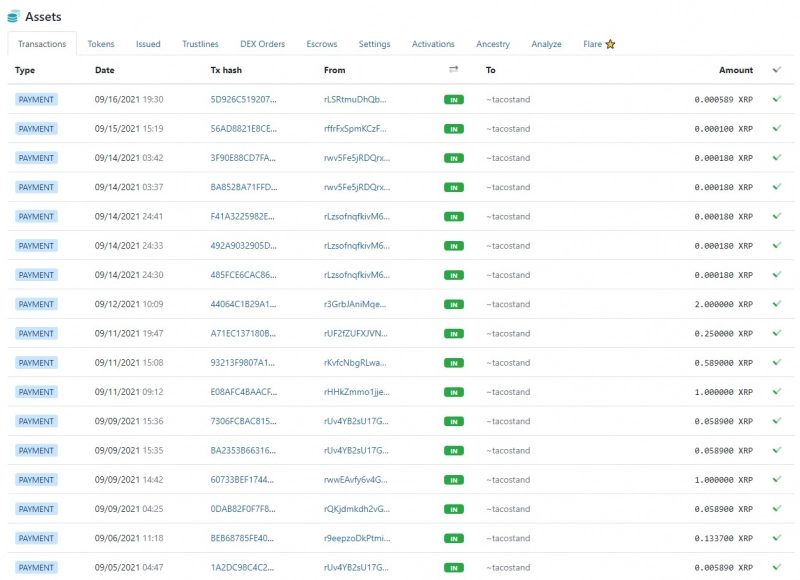Click IN badge in the BA2353B66316 row
The height and width of the screenshot is (580, 800).
tap(454, 451)
